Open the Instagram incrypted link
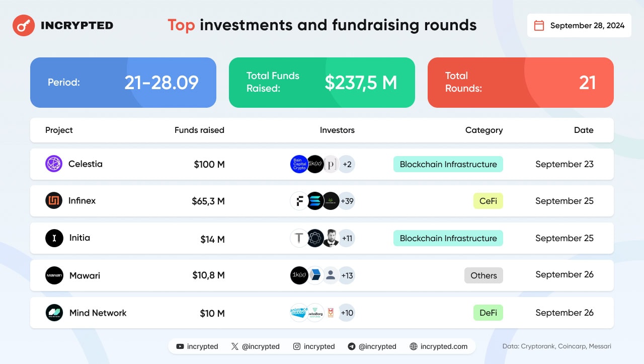The image size is (644, 364). pyautogui.click(x=314, y=346)
